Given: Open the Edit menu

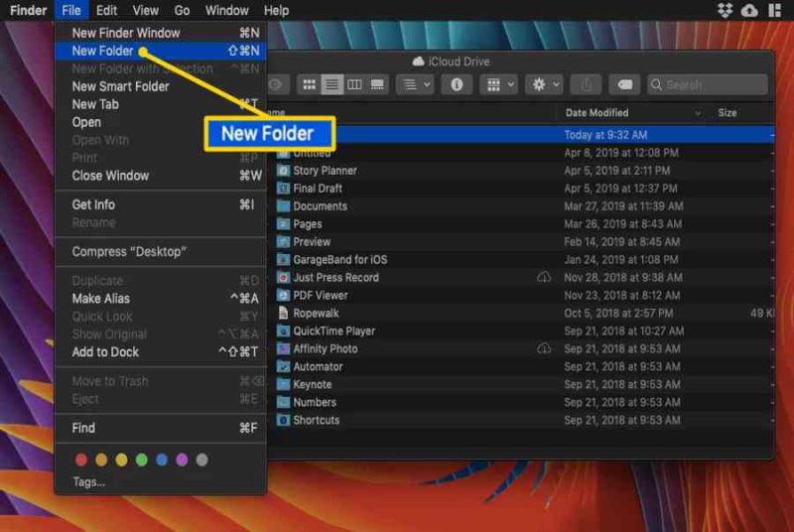Looking at the screenshot, I should (106, 10).
